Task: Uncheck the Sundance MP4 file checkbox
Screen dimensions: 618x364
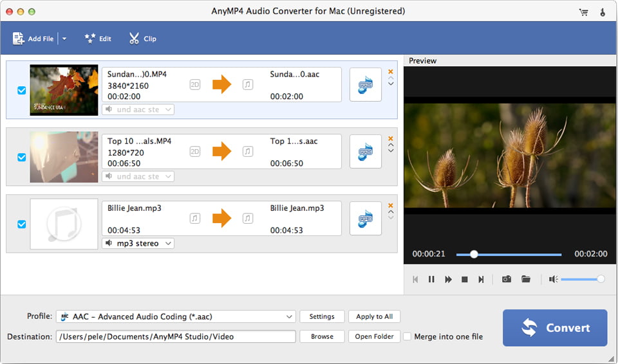Action: click(22, 91)
